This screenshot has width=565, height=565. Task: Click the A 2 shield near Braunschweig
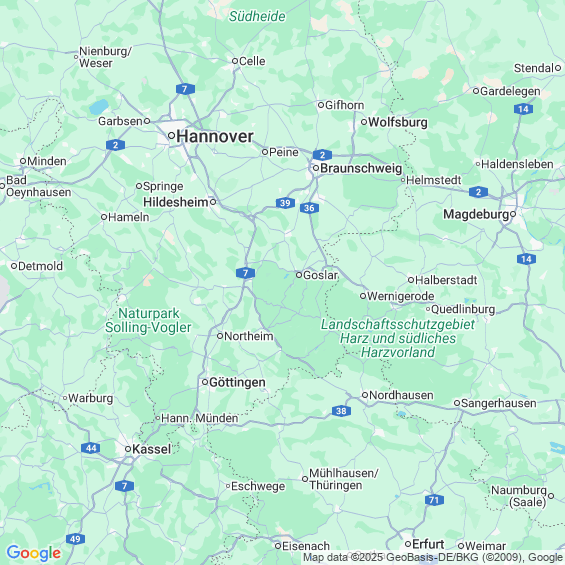[x=322, y=155]
